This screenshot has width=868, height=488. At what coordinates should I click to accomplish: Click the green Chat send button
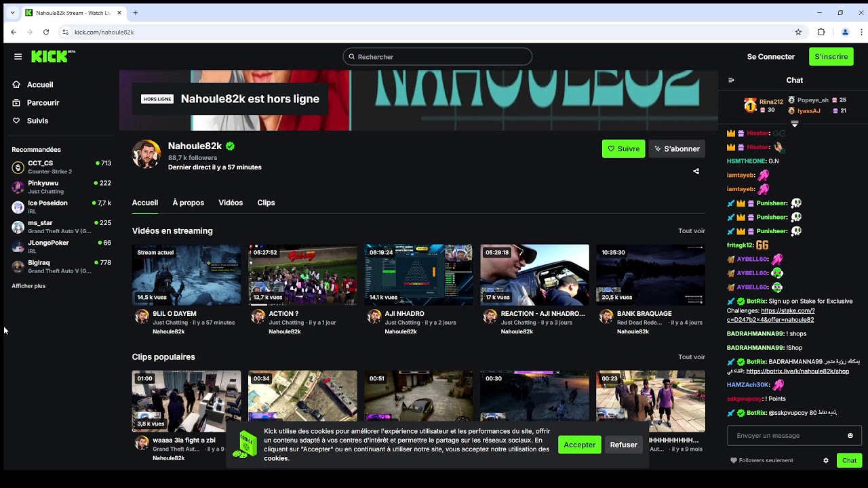click(x=850, y=460)
